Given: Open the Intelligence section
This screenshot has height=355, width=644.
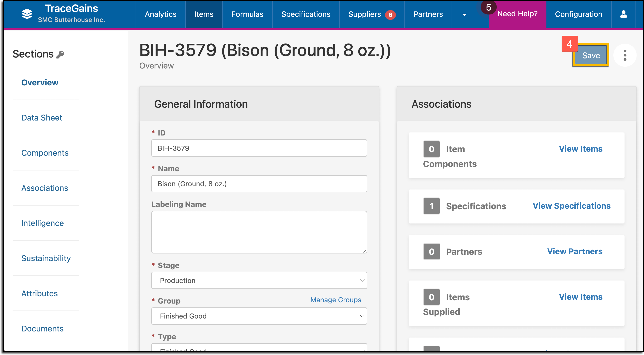Looking at the screenshot, I should click(42, 223).
